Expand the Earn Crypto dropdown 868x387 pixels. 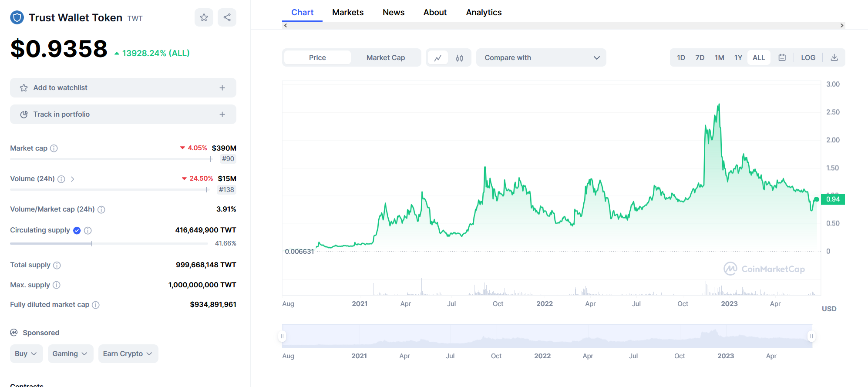128,354
